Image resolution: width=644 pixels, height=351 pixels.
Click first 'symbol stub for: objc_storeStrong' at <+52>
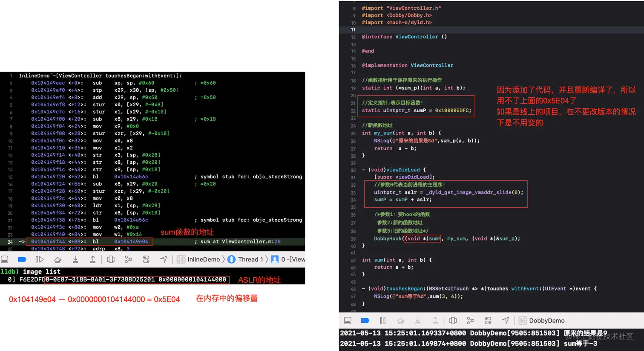click(251, 177)
